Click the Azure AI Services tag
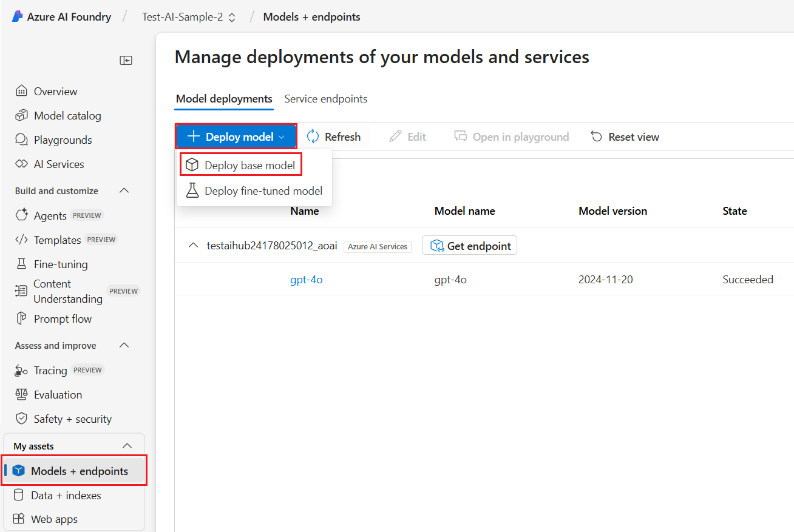This screenshot has height=532, width=794. click(378, 246)
